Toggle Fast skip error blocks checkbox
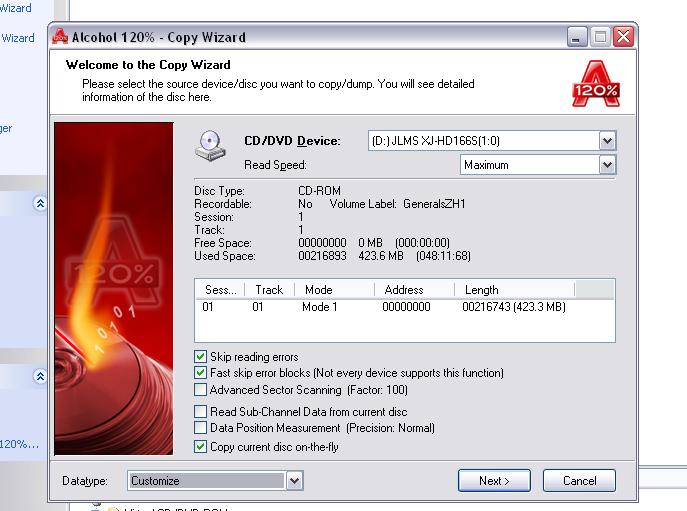Screen dimensions: 687x511 pyautogui.click(x=200, y=373)
